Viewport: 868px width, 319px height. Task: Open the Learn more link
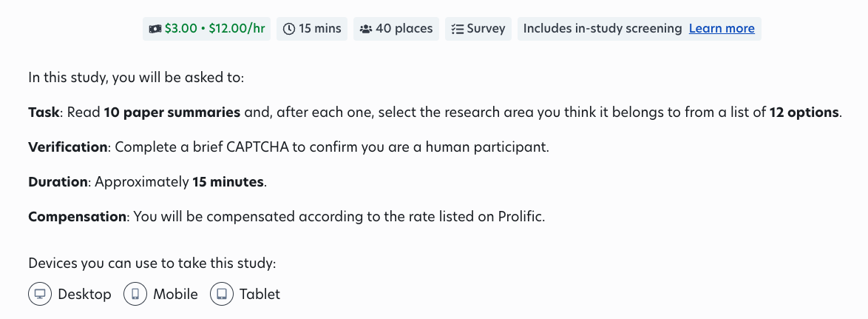pos(722,29)
